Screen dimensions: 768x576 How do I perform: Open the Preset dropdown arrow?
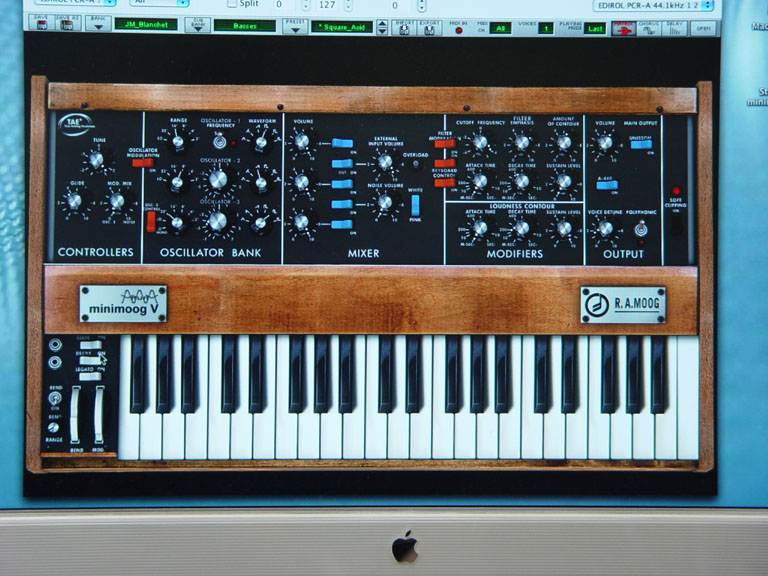point(294,26)
